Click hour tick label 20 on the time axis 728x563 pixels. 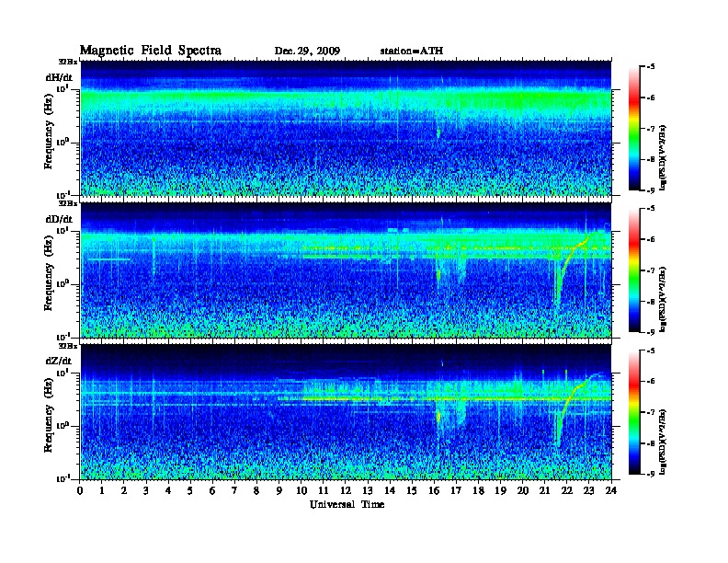(x=523, y=491)
